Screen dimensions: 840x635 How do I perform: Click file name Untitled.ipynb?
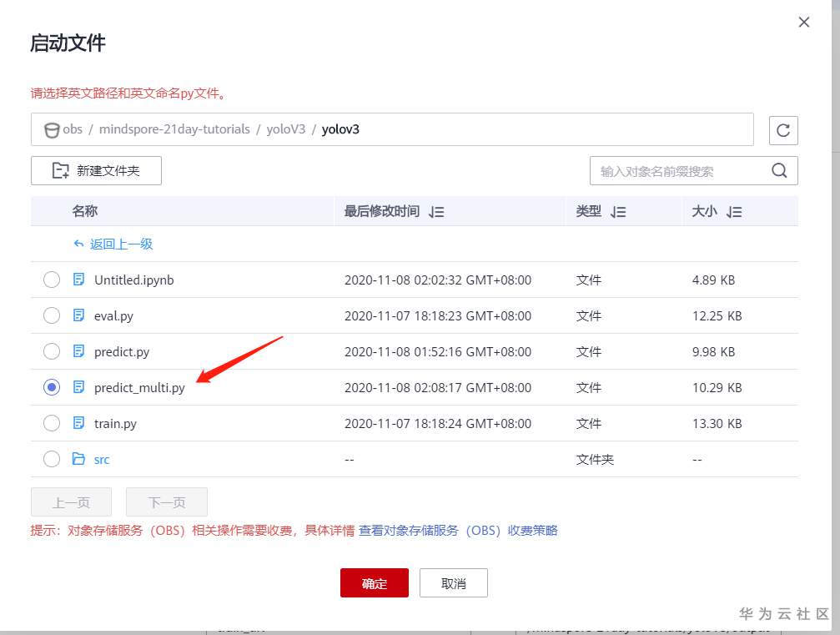coord(134,280)
